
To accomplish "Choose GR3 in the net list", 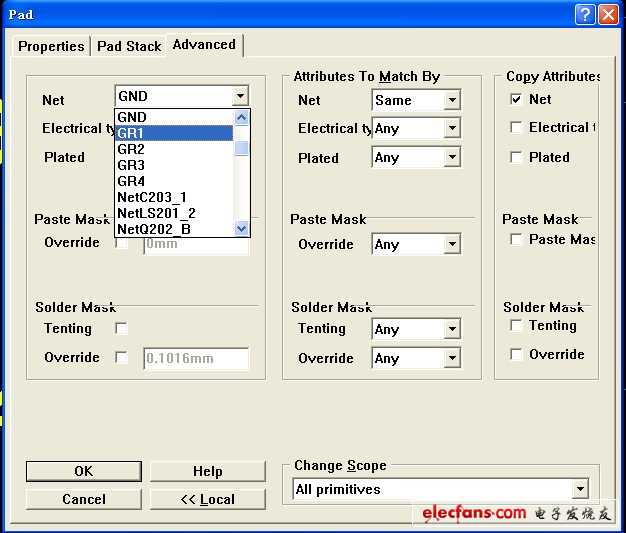I will [174, 165].
